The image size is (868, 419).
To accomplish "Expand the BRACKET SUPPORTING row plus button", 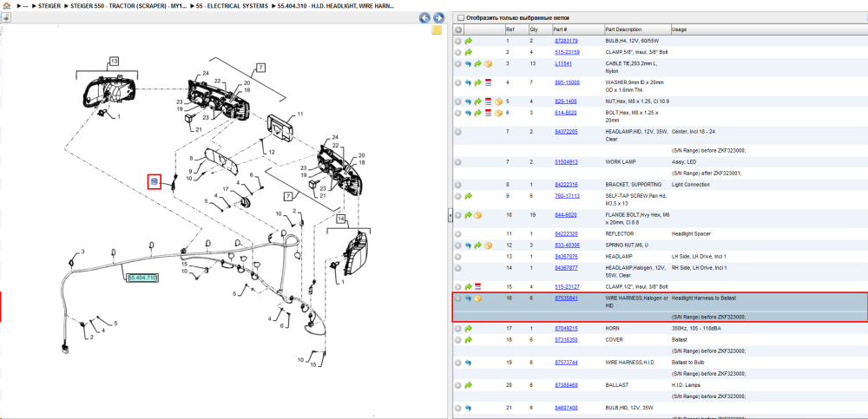I will point(458,185).
